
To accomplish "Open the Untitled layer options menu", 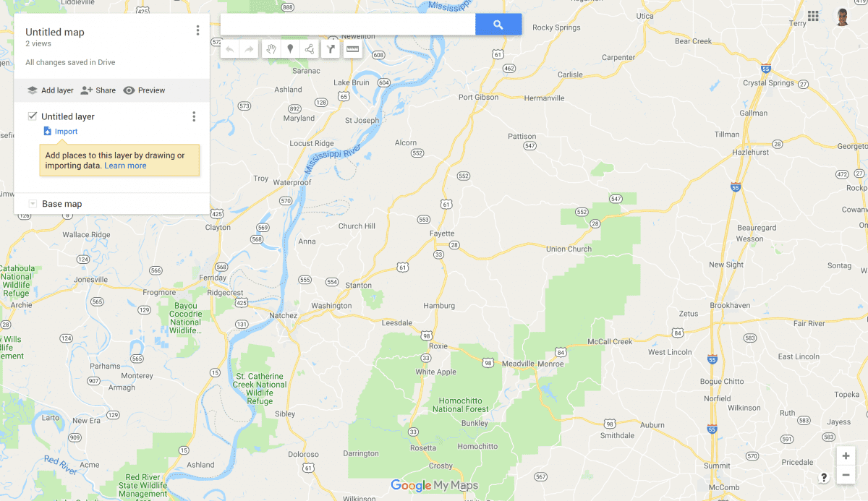I will coord(193,116).
